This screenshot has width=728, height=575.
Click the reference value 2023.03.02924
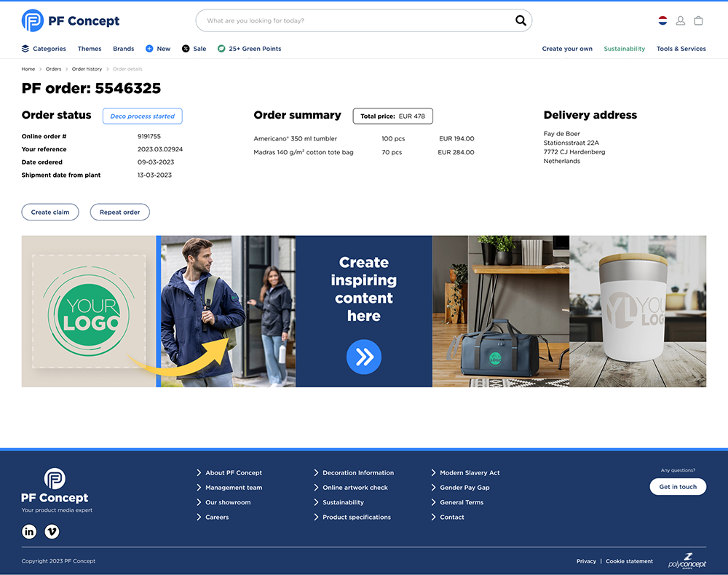(x=160, y=149)
